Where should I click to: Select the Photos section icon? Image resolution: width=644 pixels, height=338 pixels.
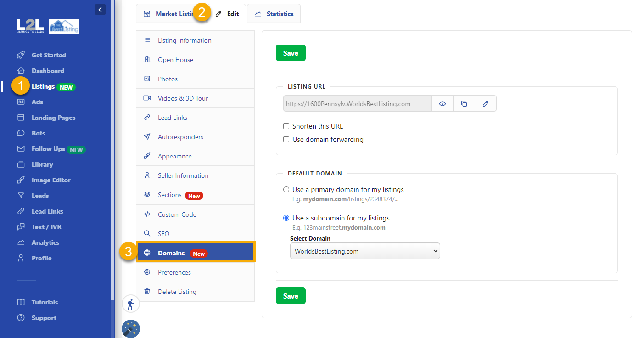pyautogui.click(x=147, y=79)
